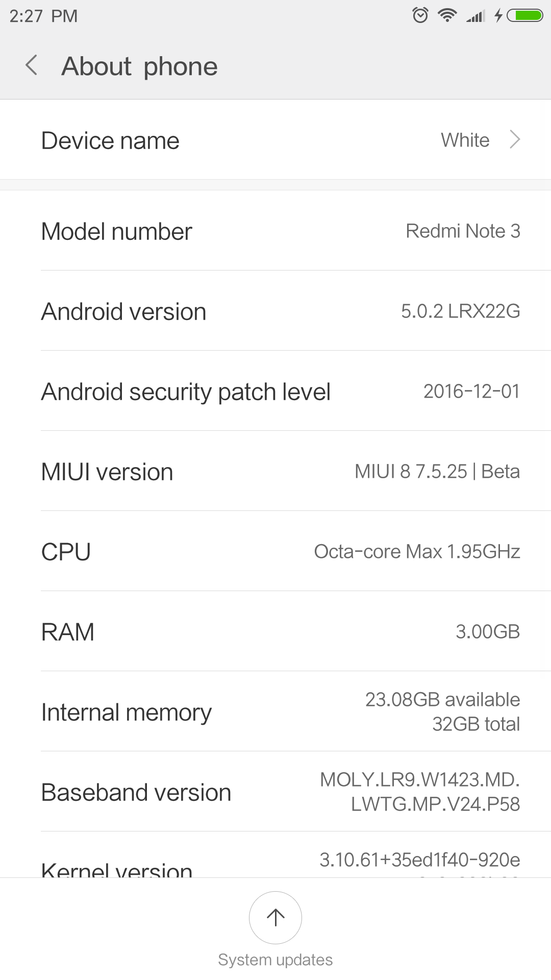The width and height of the screenshot is (551, 980).
Task: Select the CPU information row
Action: coord(275,552)
